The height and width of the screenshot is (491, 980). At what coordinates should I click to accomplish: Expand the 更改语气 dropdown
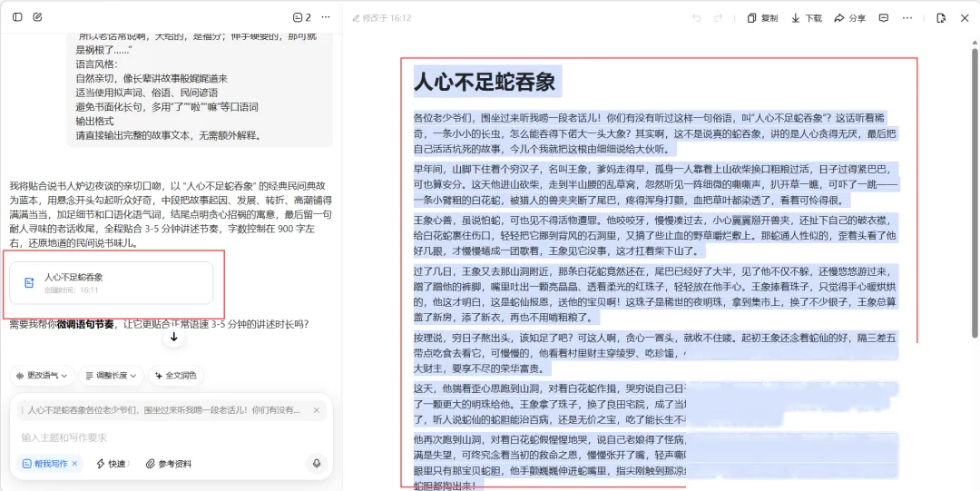coord(42,376)
